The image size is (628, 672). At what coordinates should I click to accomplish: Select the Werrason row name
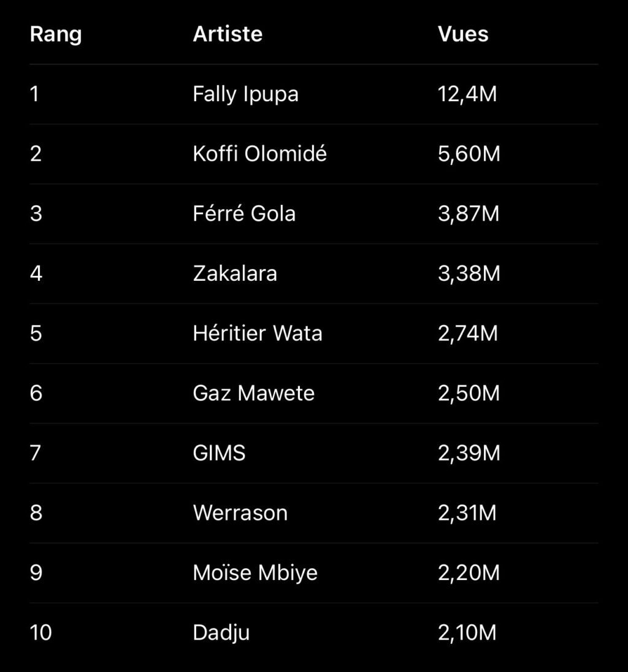click(240, 513)
